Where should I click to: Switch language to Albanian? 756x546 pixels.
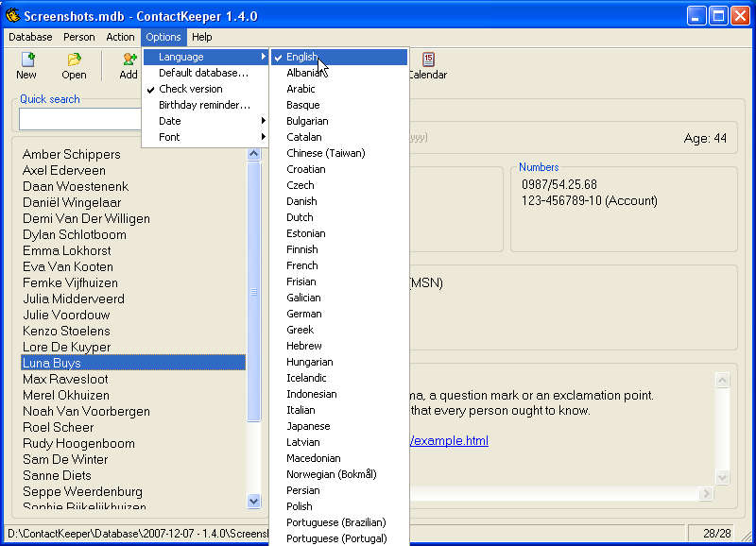(339, 73)
